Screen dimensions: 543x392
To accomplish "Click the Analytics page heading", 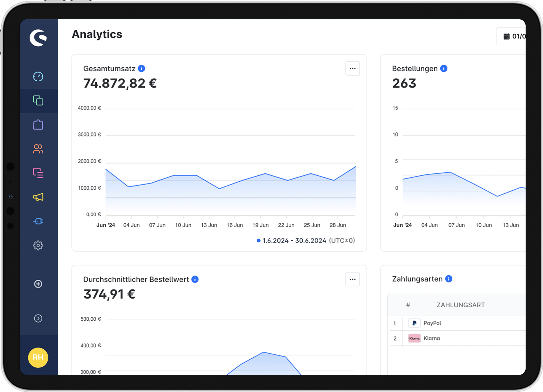I will [x=97, y=34].
